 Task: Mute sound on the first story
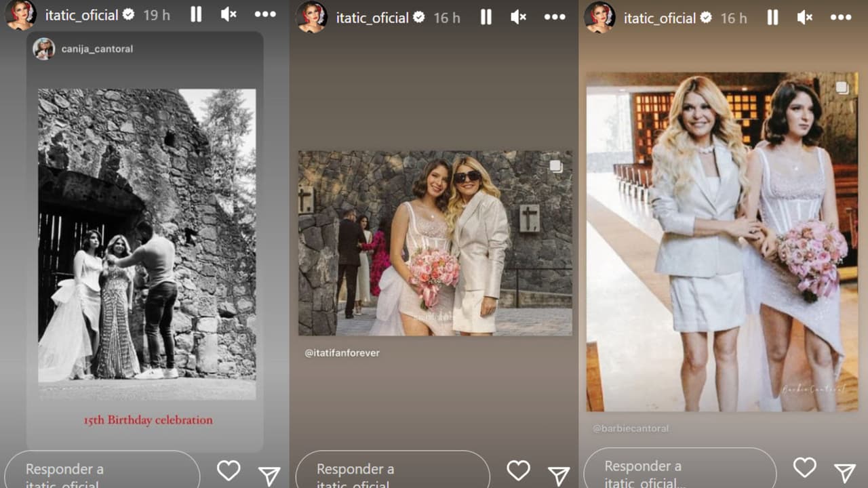point(229,14)
